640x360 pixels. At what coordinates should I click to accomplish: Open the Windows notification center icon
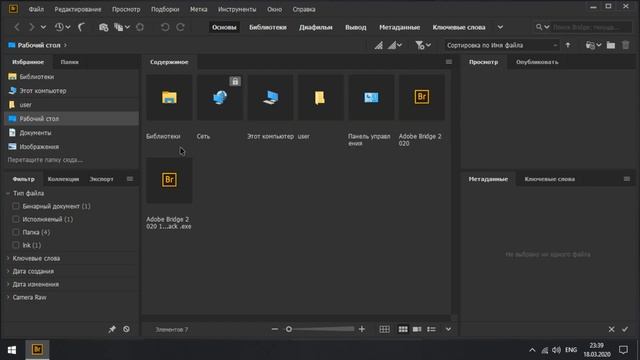(x=623, y=350)
